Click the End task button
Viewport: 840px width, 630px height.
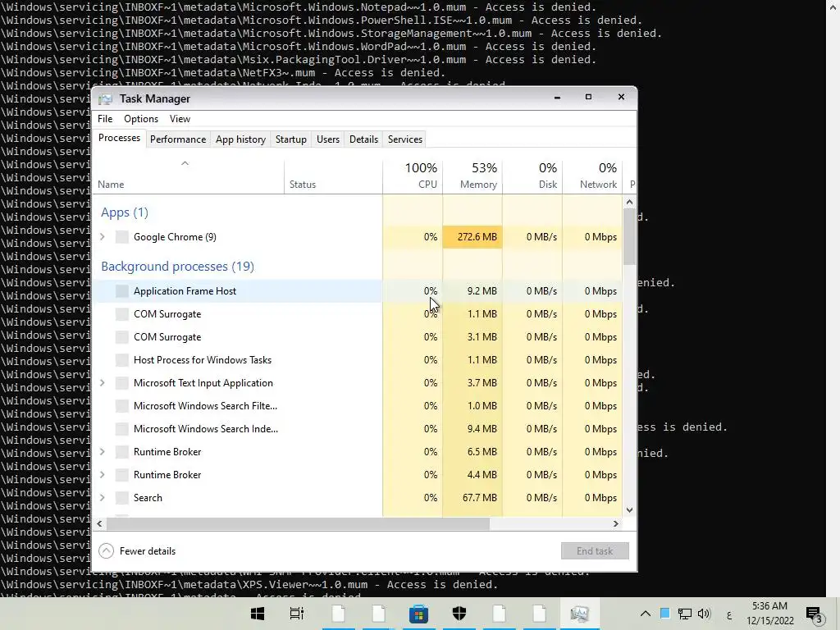pos(595,550)
